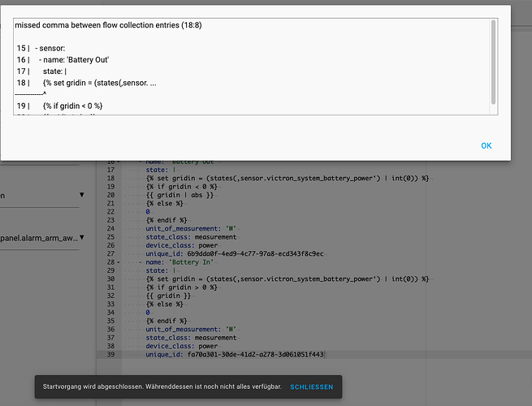Click line number 18 in the editor gutter
This screenshot has width=532, height=406.
[108, 178]
